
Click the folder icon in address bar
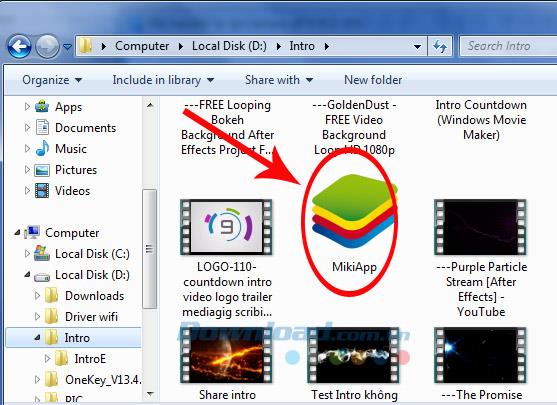tap(86, 46)
